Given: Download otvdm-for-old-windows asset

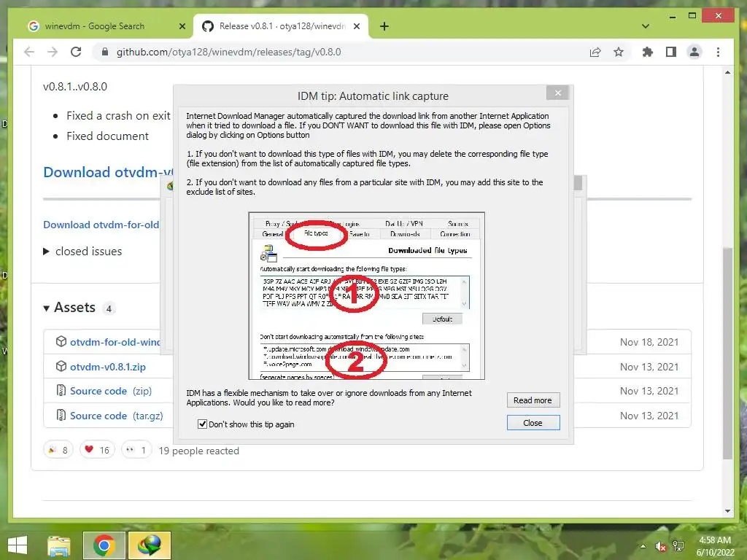Looking at the screenshot, I should 115,342.
